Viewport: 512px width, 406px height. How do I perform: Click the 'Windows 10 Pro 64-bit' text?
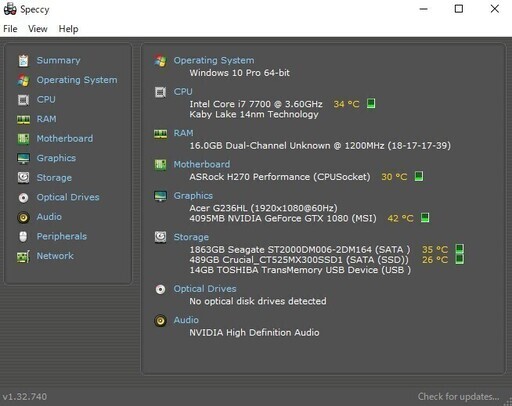[x=239, y=73]
